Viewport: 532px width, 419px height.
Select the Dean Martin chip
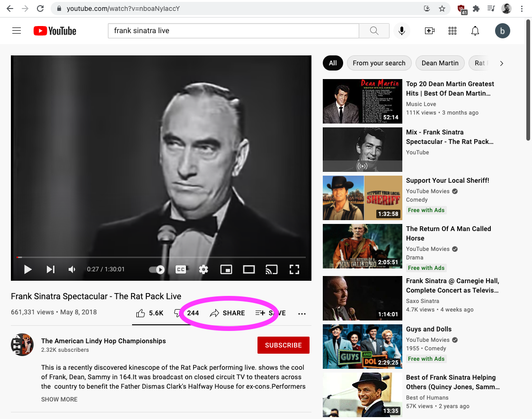pyautogui.click(x=440, y=63)
